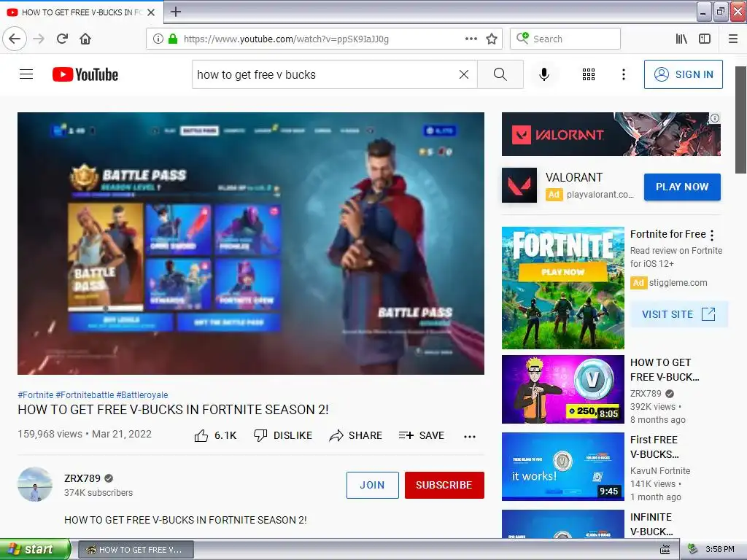Open INFINITE V-BUCK video thumbnail
Viewport: 747px width, 560px height.
(x=562, y=524)
